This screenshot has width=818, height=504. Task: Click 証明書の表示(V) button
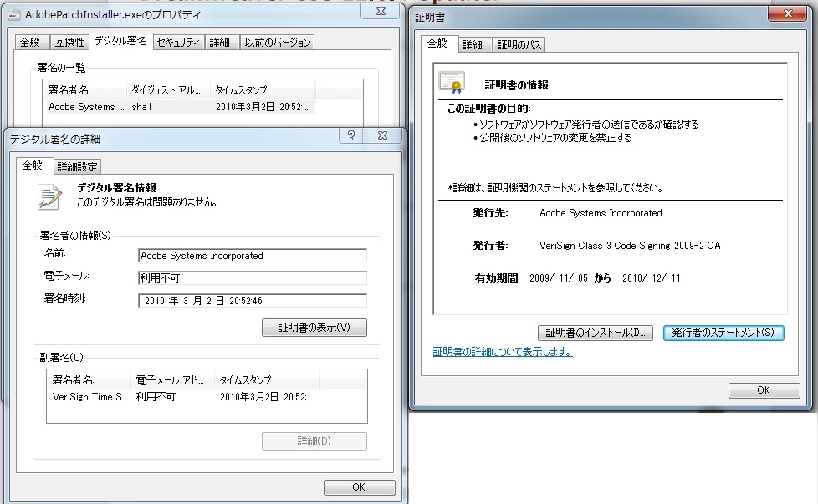click(314, 328)
